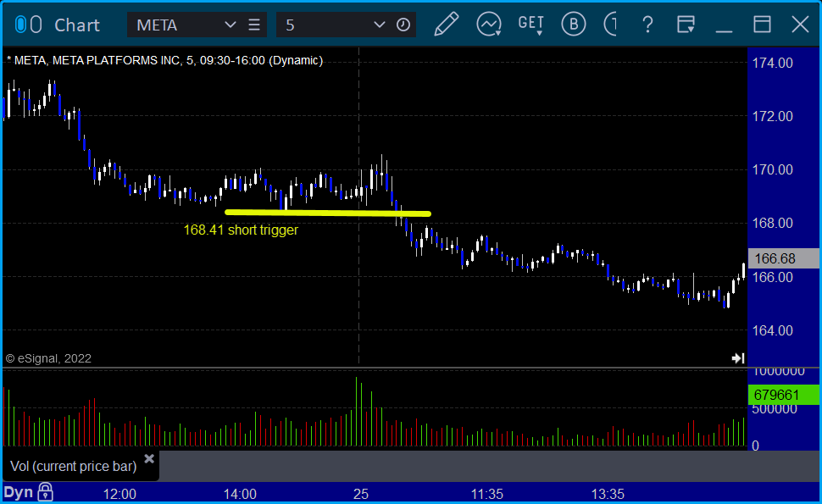Image resolution: width=822 pixels, height=504 pixels.
Task: Click the Dyn time-axis label
Action: (19, 492)
